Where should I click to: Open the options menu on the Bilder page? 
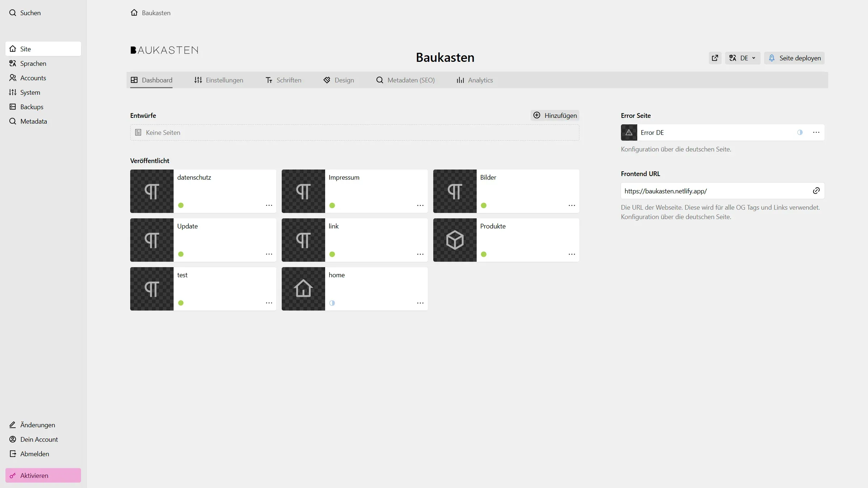(571, 205)
